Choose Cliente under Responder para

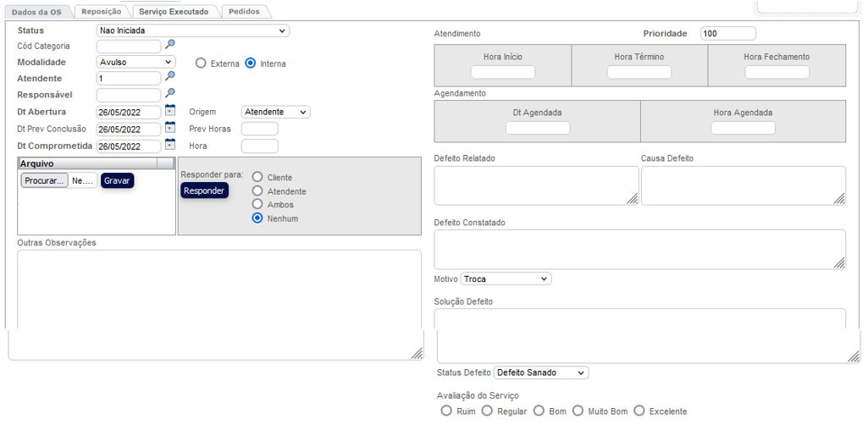[x=257, y=178]
